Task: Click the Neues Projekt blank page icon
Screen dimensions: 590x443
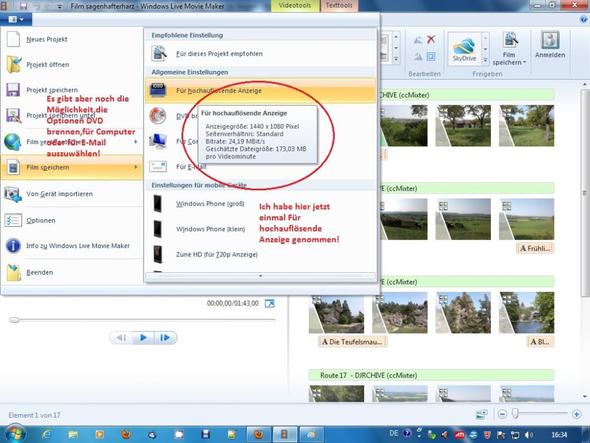Action: click(x=14, y=39)
